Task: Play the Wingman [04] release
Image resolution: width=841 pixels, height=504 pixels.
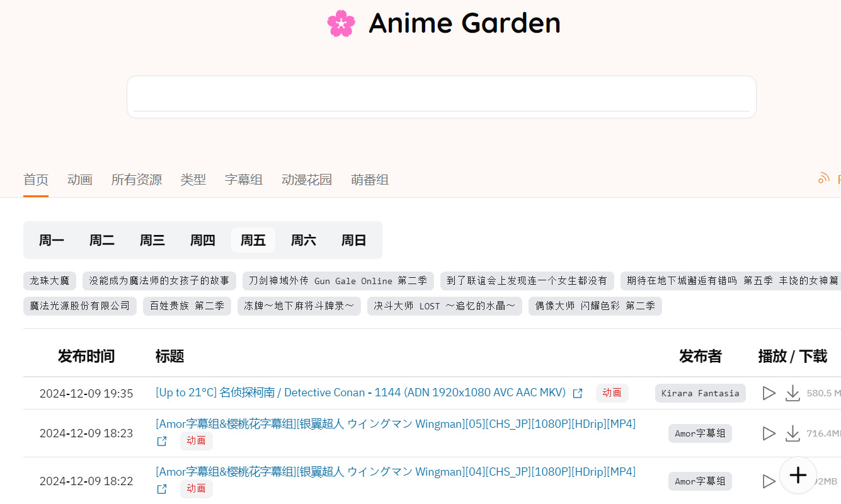Action: click(x=769, y=481)
